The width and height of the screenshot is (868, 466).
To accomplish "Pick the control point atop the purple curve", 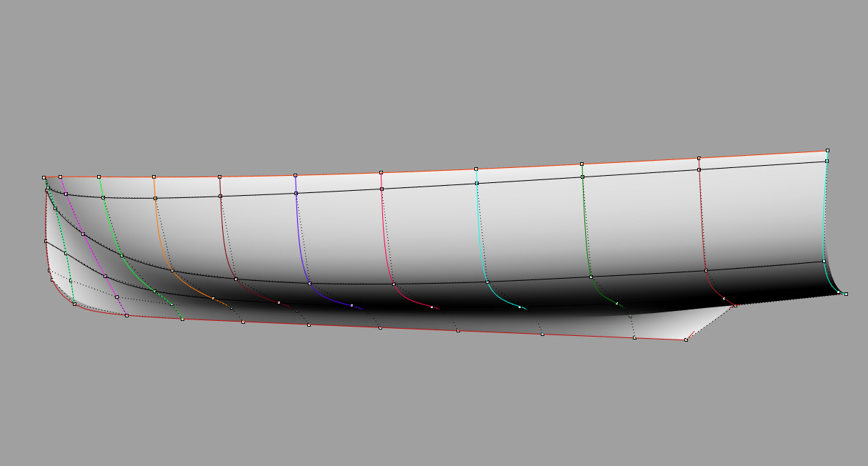I will tap(295, 175).
